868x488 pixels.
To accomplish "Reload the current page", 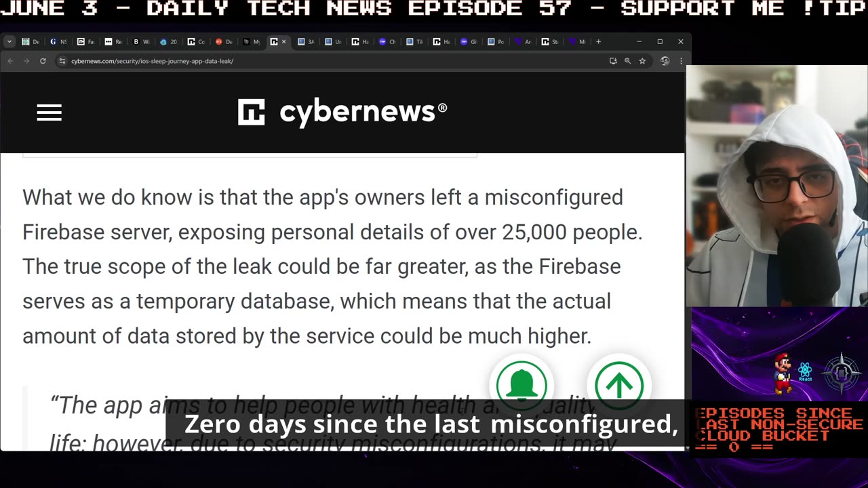I will (43, 61).
